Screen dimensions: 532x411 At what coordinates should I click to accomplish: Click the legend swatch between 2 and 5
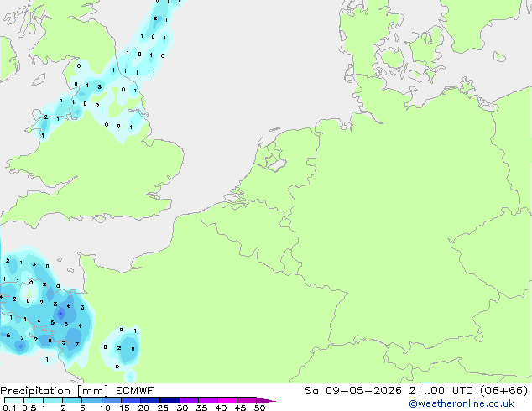(73, 400)
